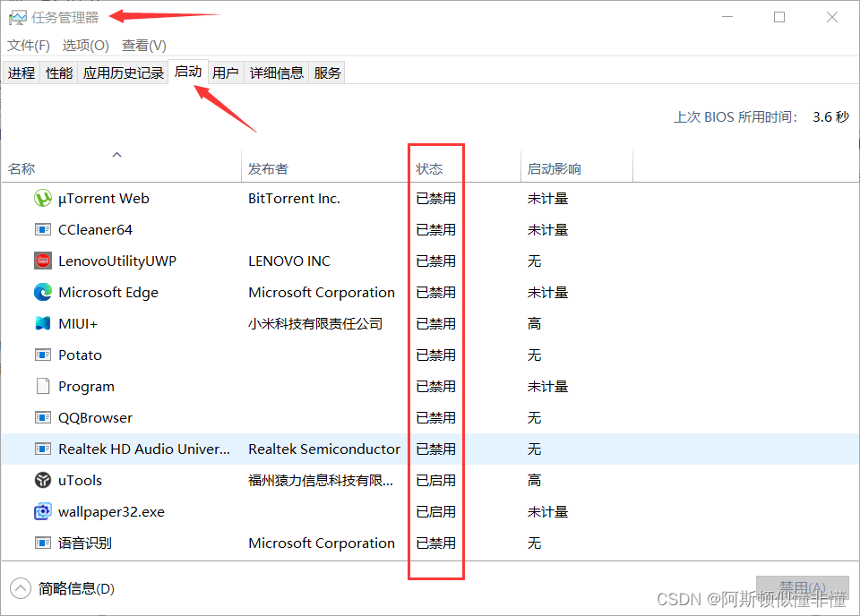Select the 语音识别 entry name

pyautogui.click(x=85, y=543)
